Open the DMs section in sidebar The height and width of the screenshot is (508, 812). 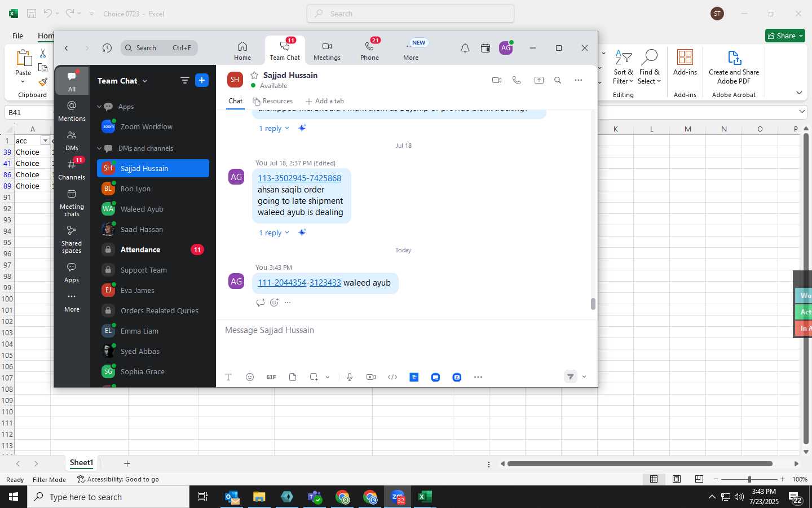point(72,141)
